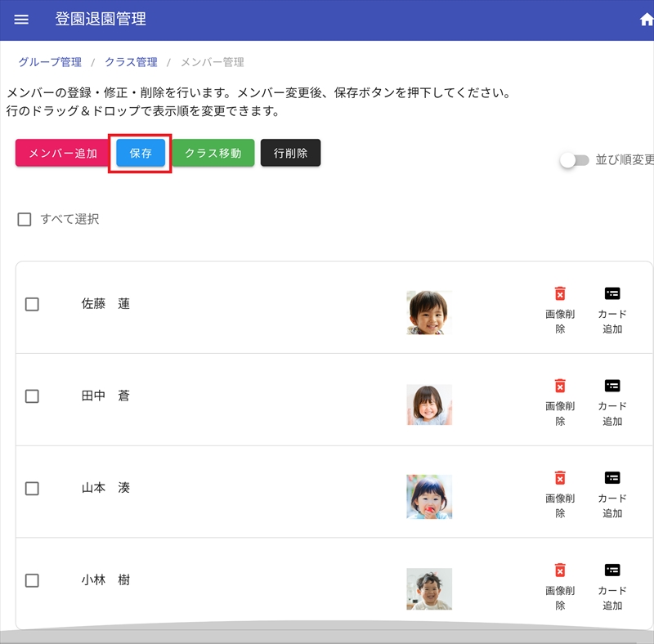Toggle the 並び順変更 switch
This screenshot has height=644, width=654.
(574, 160)
